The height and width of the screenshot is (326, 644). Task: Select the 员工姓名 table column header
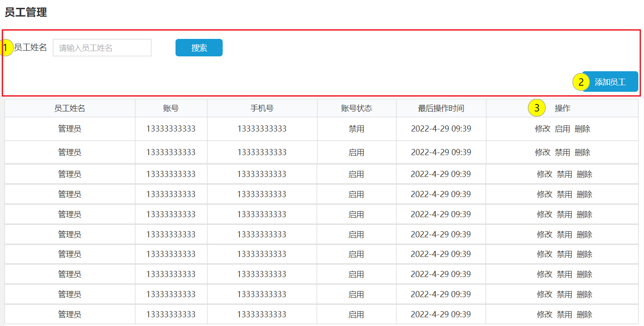69,108
